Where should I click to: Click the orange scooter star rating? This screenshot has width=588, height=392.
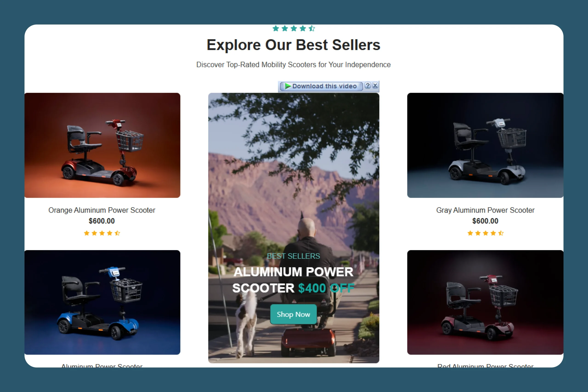102,233
